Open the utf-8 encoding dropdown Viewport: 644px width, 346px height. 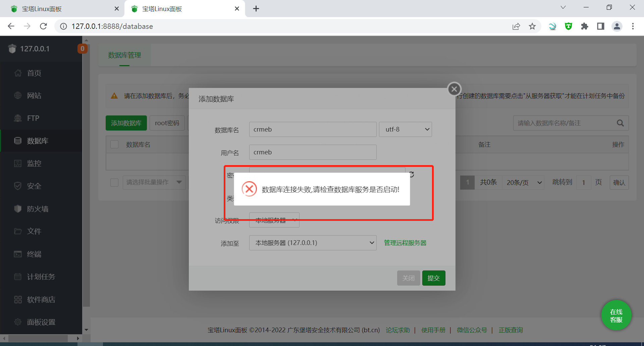(405, 129)
